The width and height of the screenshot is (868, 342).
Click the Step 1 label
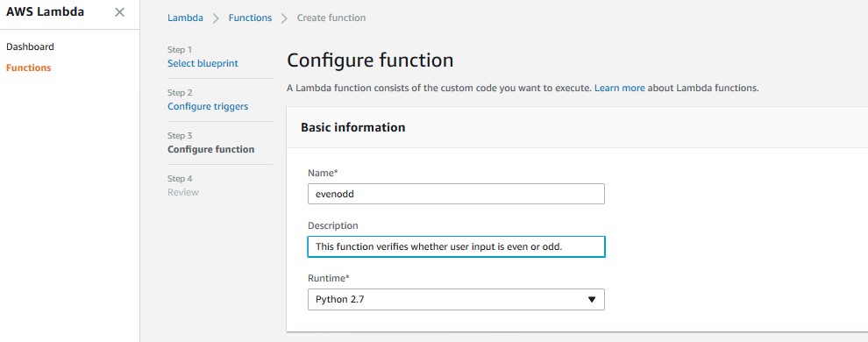(x=180, y=50)
